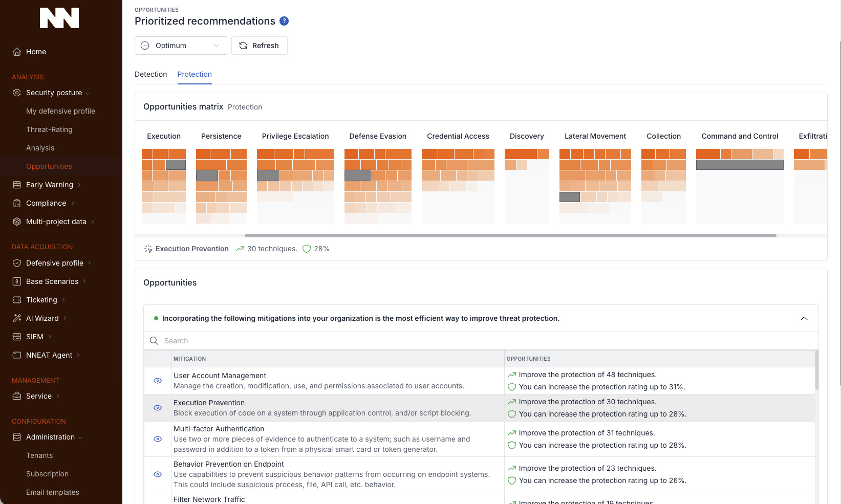The width and height of the screenshot is (841, 504).
Task: Click the Refresh button
Action: click(259, 46)
